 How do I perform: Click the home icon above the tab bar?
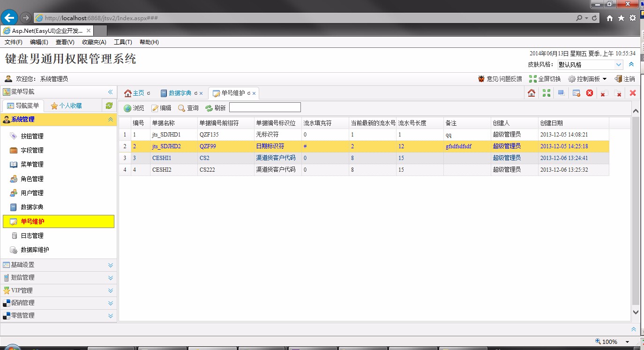click(531, 92)
